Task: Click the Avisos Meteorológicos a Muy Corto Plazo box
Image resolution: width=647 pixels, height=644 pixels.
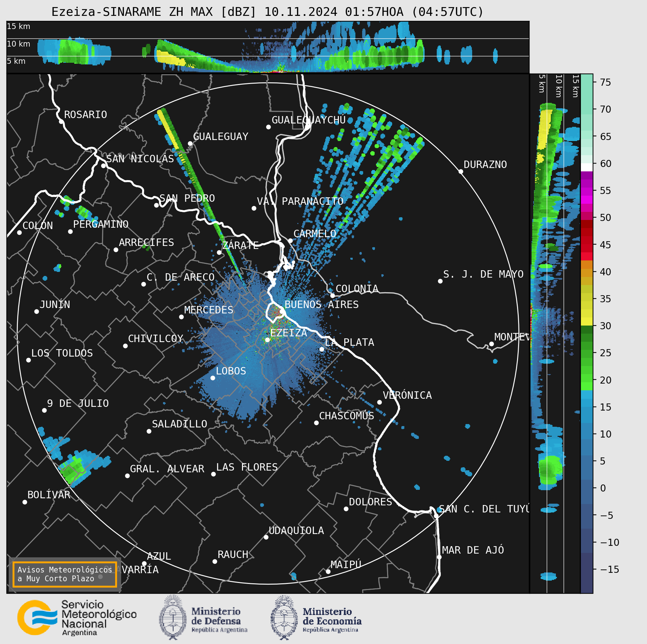Action: pos(64,574)
